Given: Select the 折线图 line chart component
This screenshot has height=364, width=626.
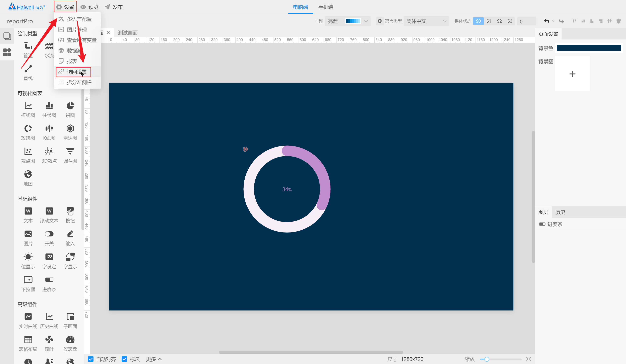Looking at the screenshot, I should pos(28,109).
